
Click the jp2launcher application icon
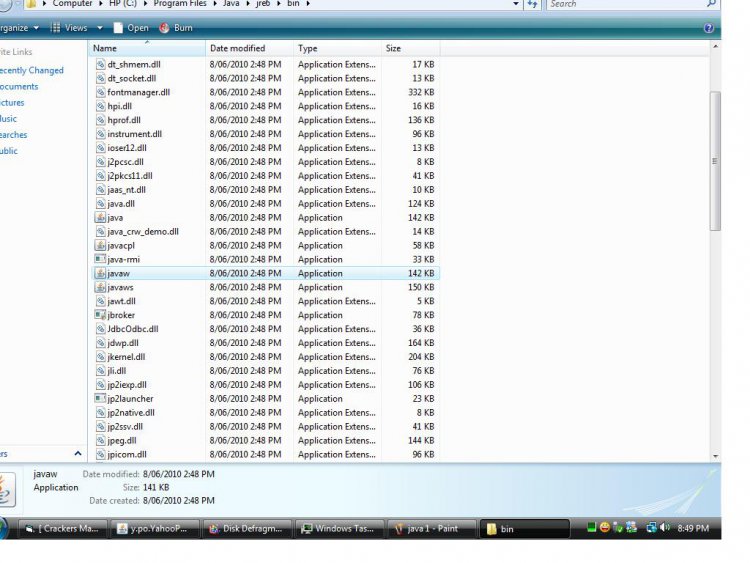click(100, 398)
